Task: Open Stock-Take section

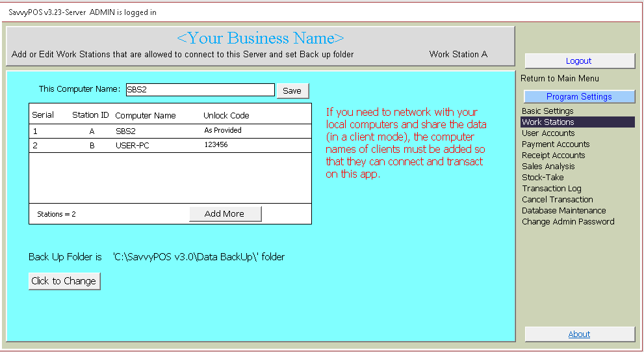Action: (x=543, y=178)
